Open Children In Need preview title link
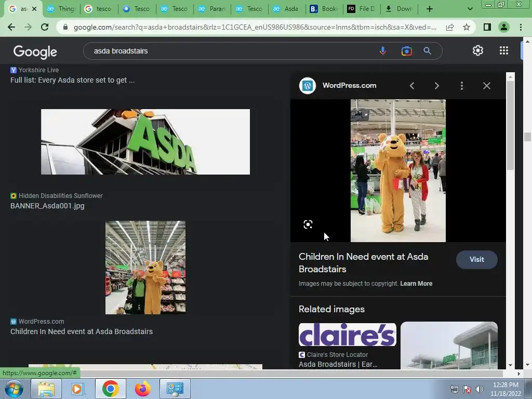The image size is (532, 399). tap(363, 263)
